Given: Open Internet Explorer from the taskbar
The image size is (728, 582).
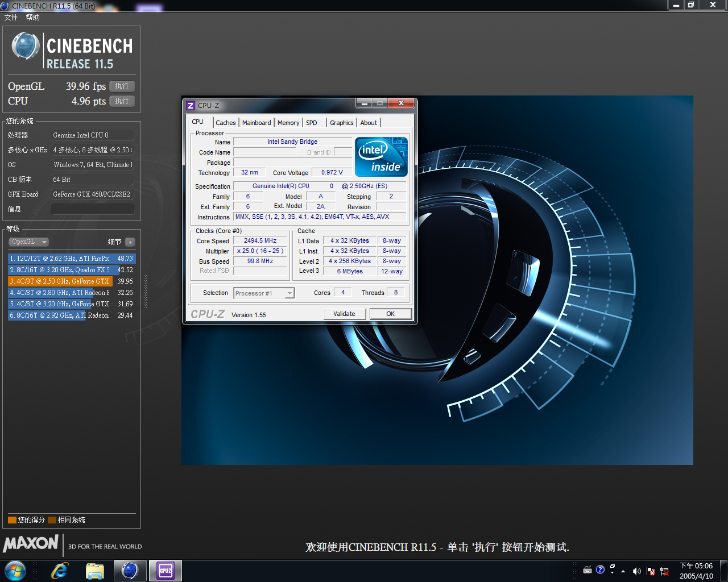Looking at the screenshot, I should click(59, 571).
